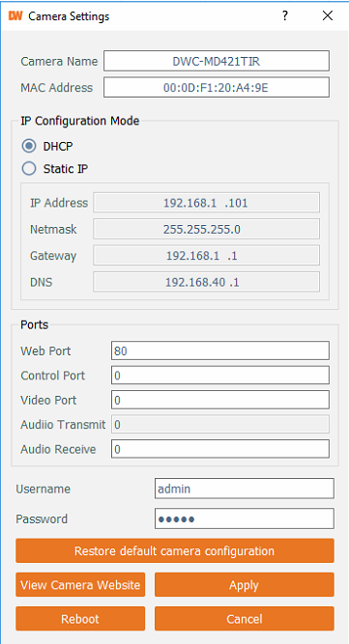Click the Control Port input box

220,375
